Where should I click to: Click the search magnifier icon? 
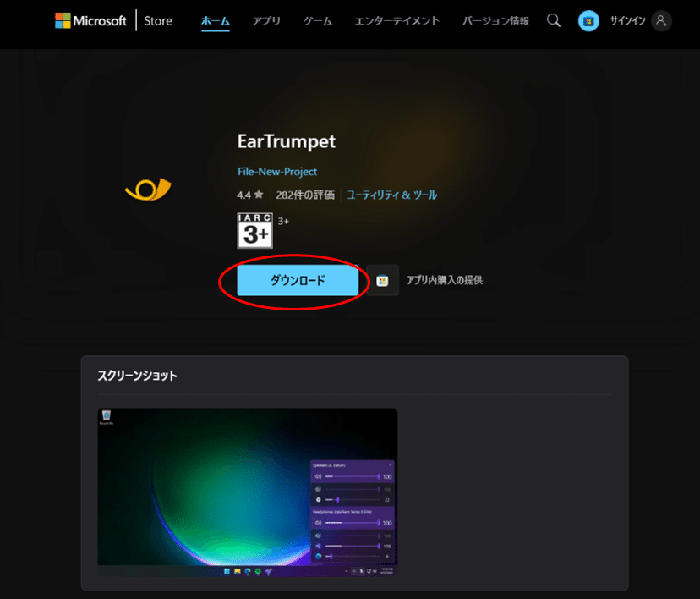(554, 20)
